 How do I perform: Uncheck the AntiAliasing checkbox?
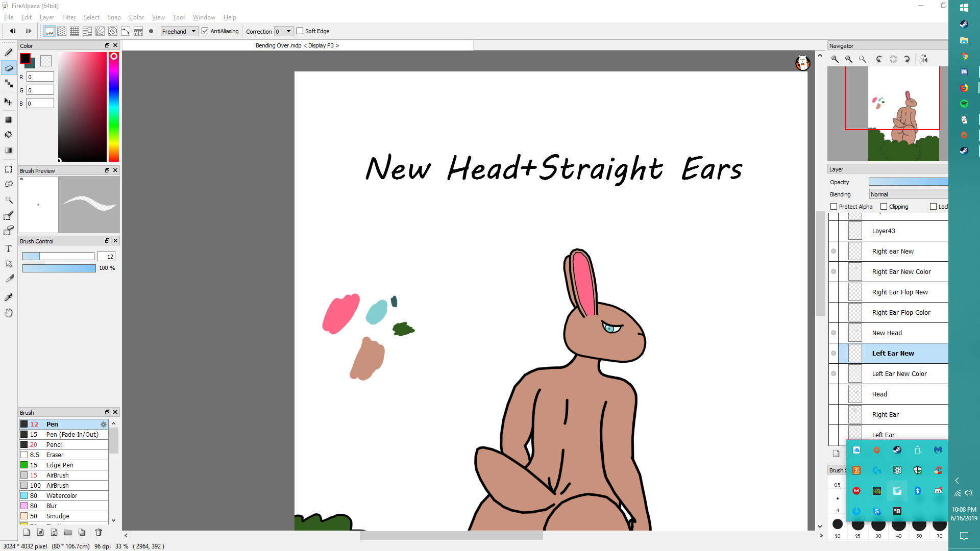point(205,31)
